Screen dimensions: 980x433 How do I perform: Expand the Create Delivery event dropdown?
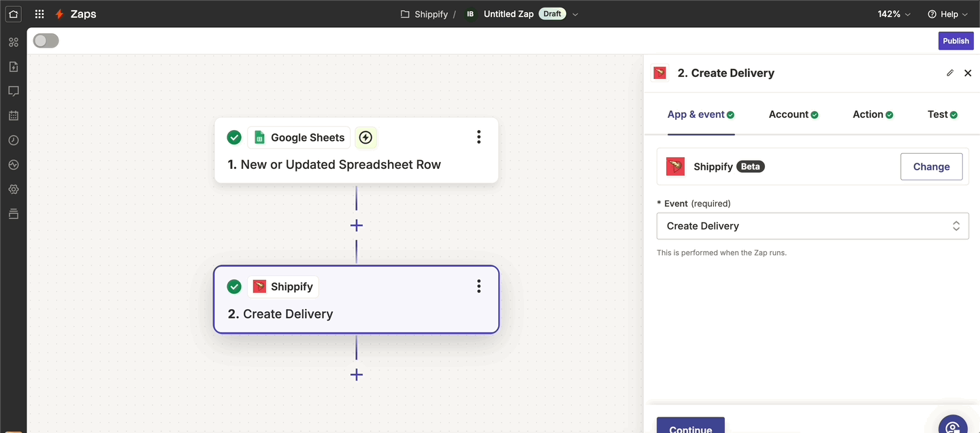click(x=812, y=226)
